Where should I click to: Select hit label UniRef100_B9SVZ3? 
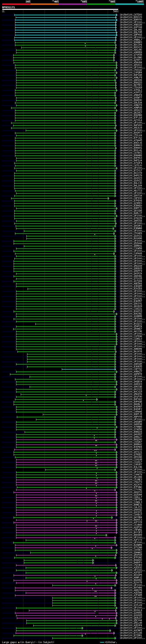pos(131,48)
